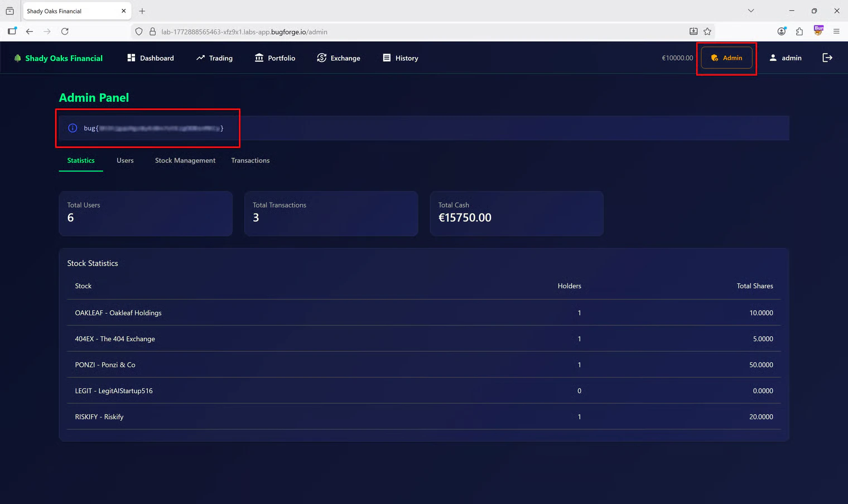848x504 pixels.
Task: Click the Total Cash €15750.00 value
Action: tap(465, 218)
